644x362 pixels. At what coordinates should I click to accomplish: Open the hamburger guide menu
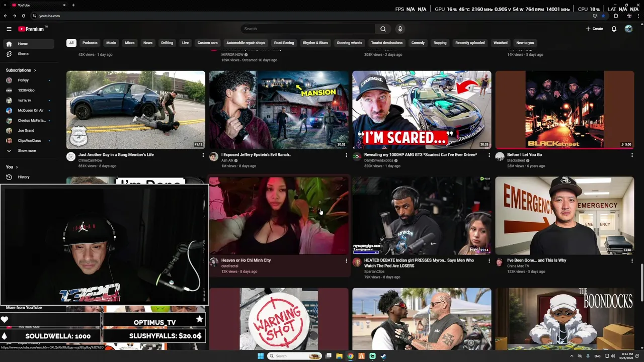[x=9, y=29]
